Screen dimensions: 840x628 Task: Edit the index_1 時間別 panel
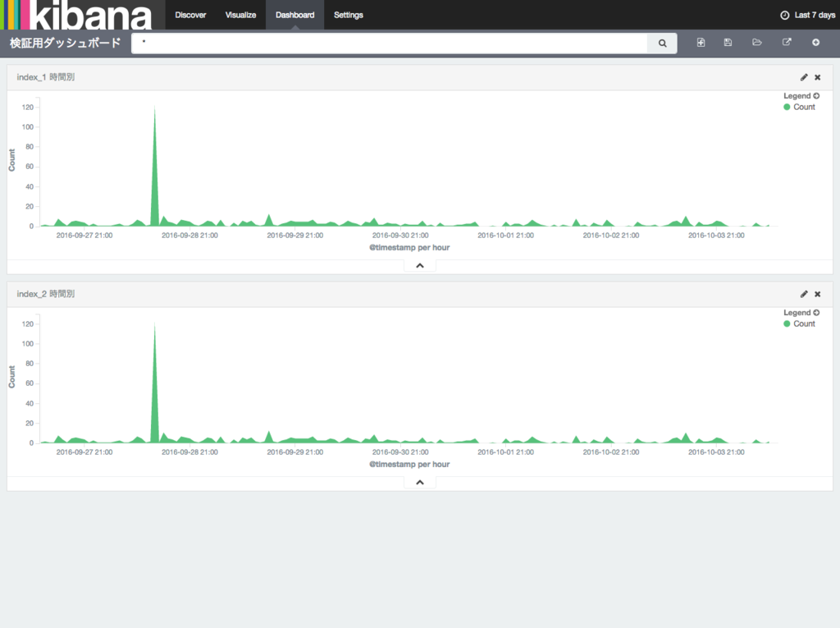(x=804, y=77)
